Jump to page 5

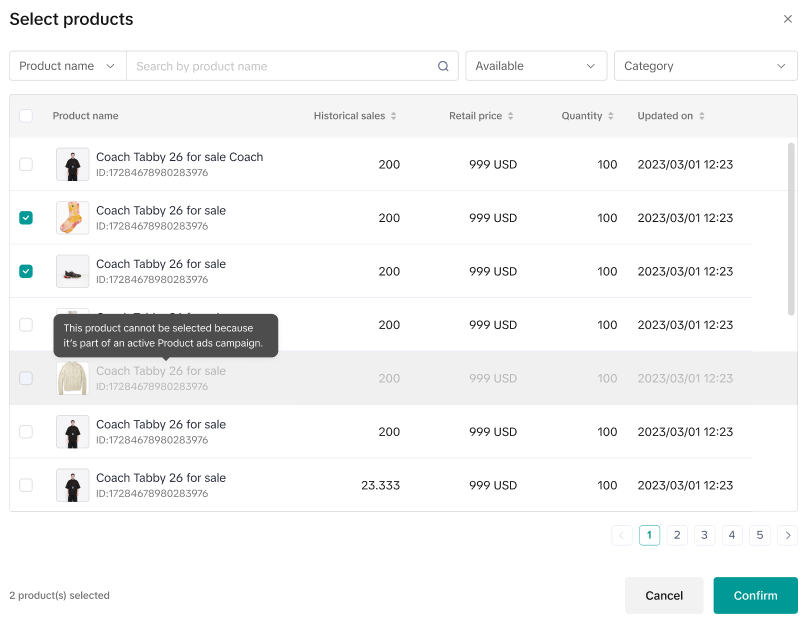pyautogui.click(x=760, y=535)
